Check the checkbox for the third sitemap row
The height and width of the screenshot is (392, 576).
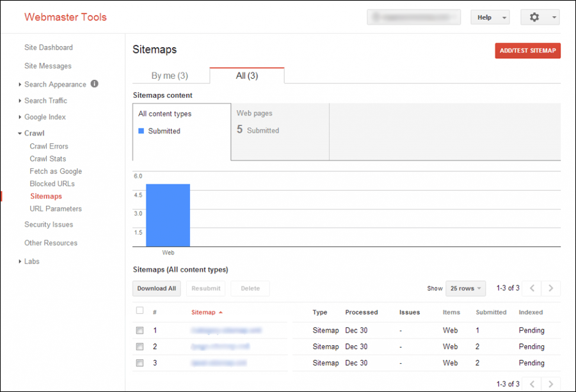tap(139, 363)
